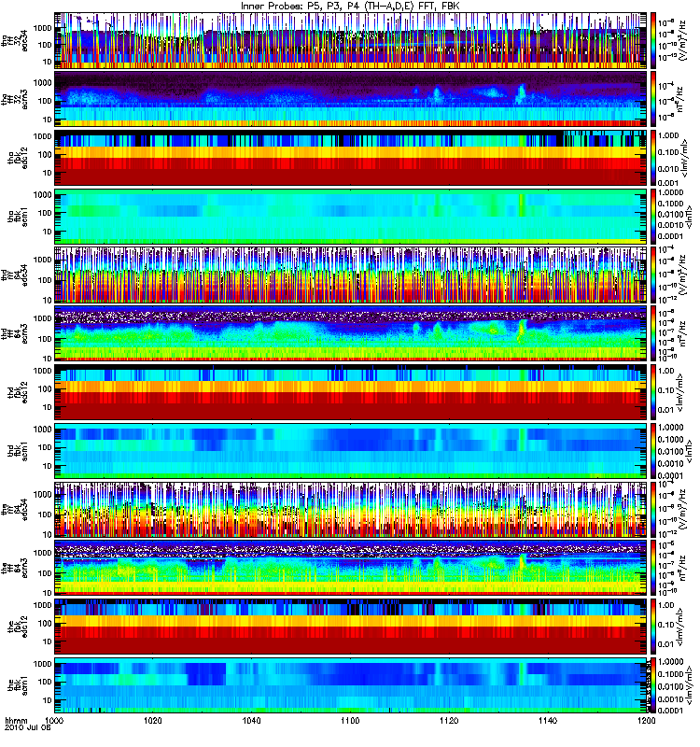Viewport: 700px width, 747px height.
Task: Select the thd fbk edc12 filter bank panel
Action: [x=350, y=392]
